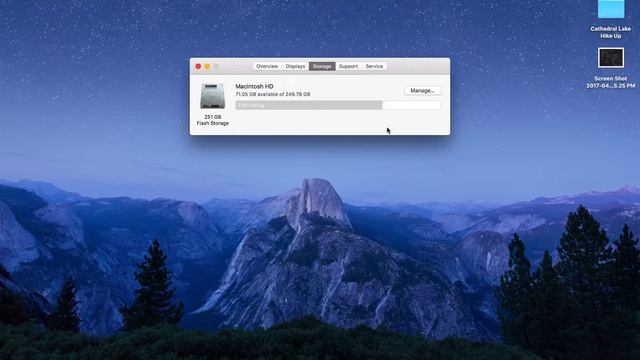The height and width of the screenshot is (360, 640).
Task: Select the Cathedral Lake Hike Up folder icon
Action: 611,9
